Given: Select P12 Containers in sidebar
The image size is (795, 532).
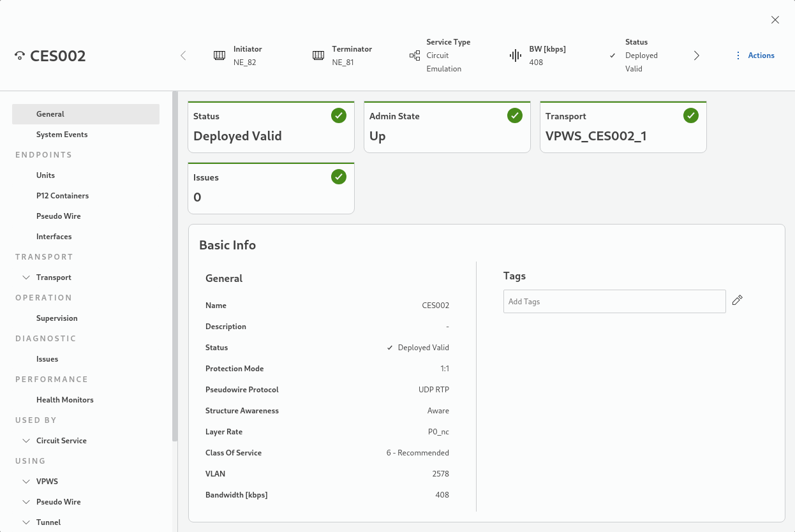Looking at the screenshot, I should point(63,196).
